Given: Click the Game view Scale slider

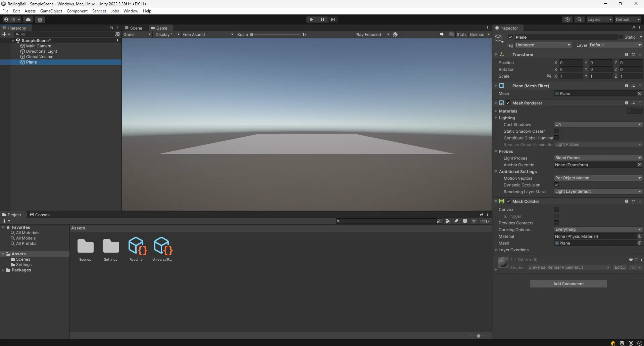Looking at the screenshot, I should tap(276, 35).
